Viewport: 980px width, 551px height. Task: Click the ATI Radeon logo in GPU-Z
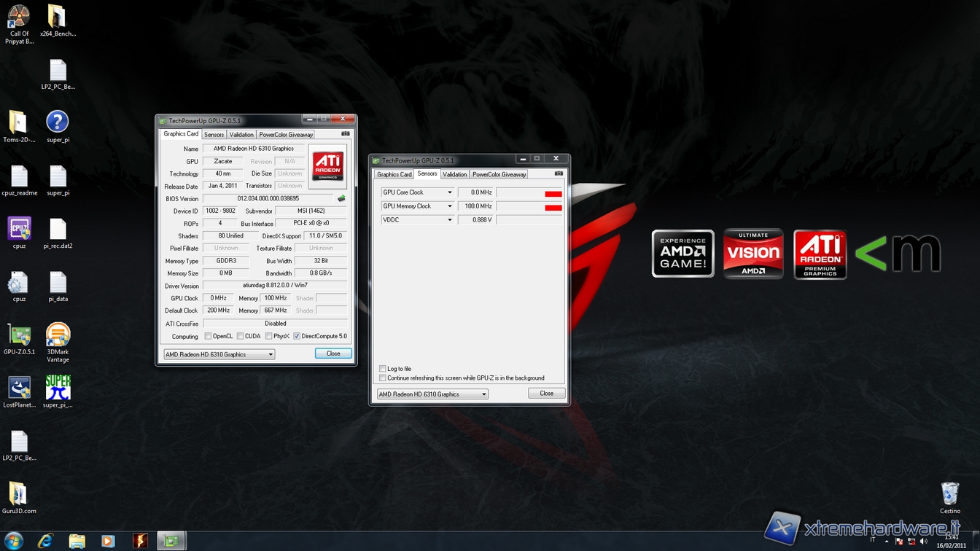pos(327,165)
